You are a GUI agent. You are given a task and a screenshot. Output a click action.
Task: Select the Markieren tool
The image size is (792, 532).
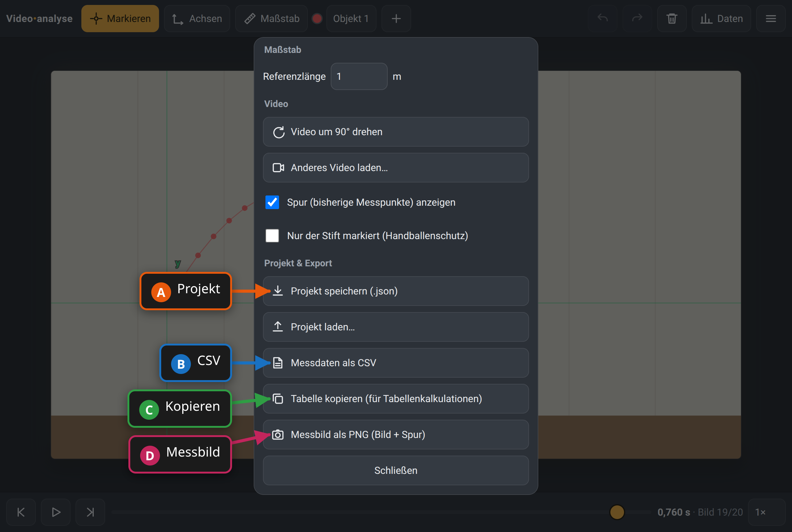120,19
